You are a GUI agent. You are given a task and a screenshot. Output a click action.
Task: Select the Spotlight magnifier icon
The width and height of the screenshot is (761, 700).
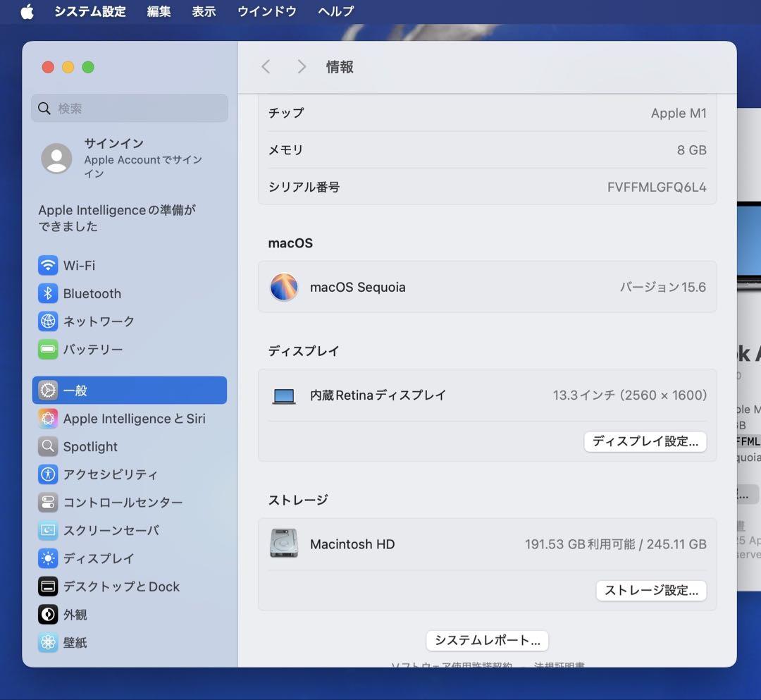click(x=48, y=447)
